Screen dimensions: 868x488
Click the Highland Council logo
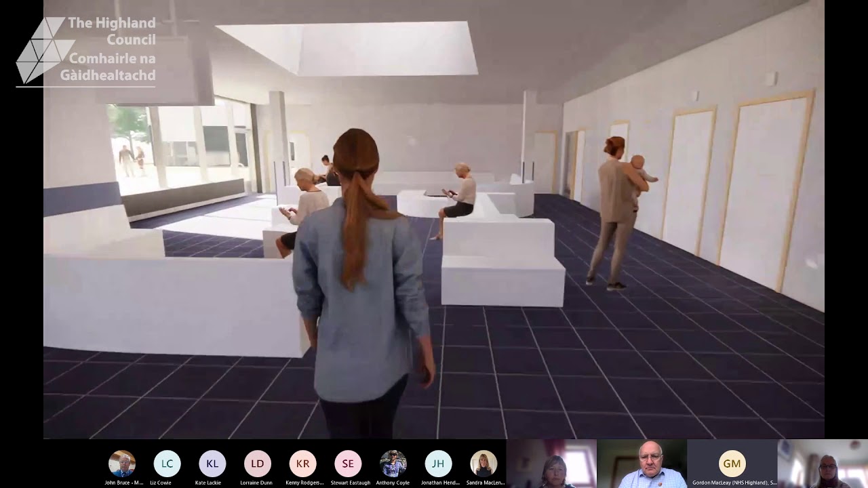86,51
